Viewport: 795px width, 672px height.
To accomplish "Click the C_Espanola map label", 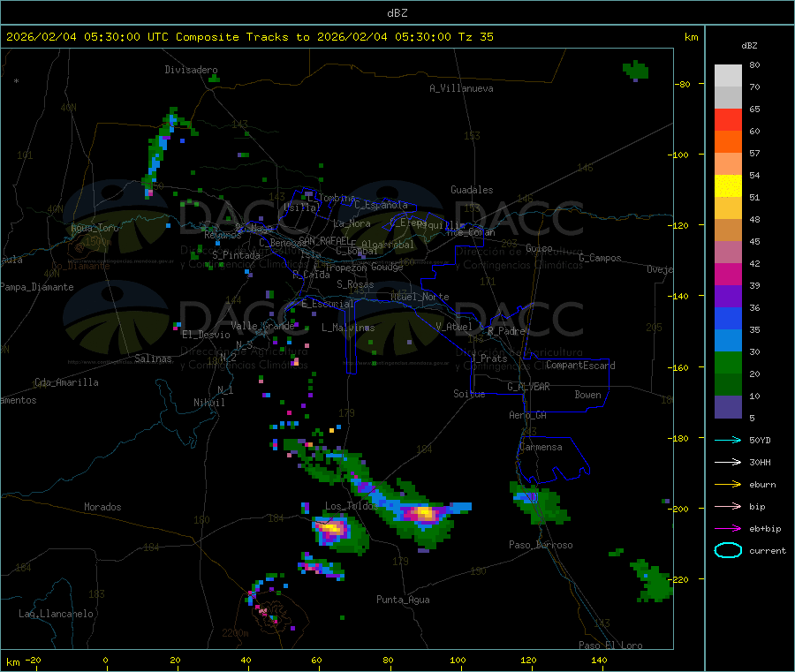I will pyautogui.click(x=381, y=205).
